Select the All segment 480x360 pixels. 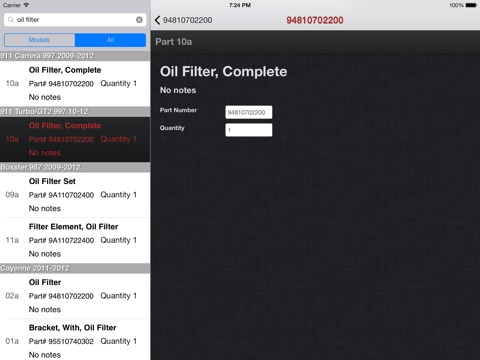click(x=110, y=40)
